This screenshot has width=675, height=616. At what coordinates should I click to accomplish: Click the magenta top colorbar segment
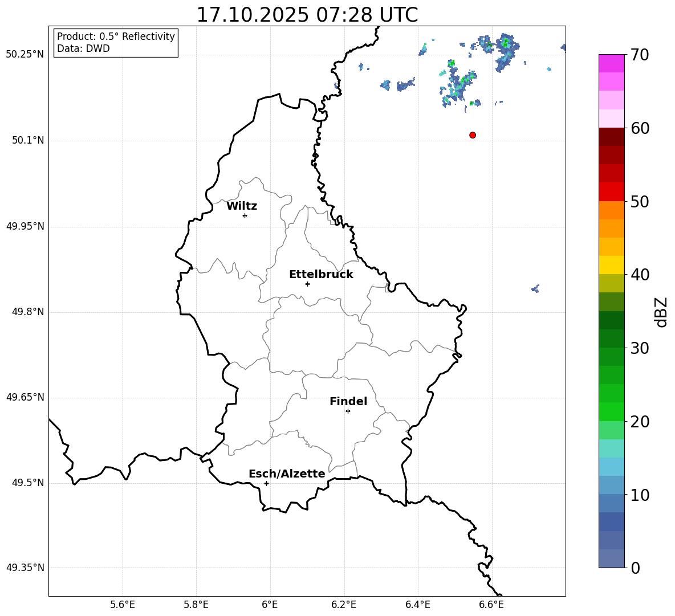[611, 63]
